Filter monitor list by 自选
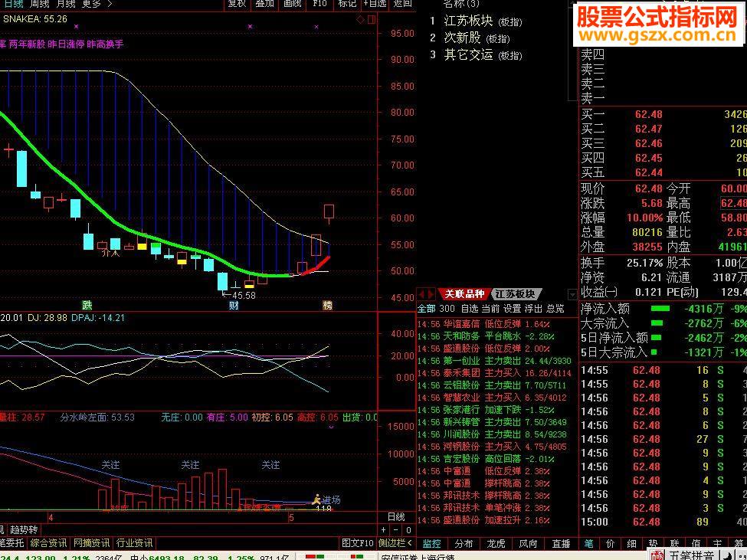This screenshot has height=560, width=747. coord(469,309)
